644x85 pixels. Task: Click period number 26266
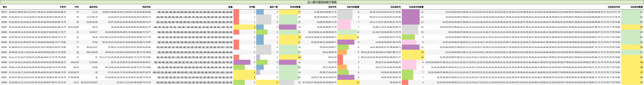pos(4,32)
